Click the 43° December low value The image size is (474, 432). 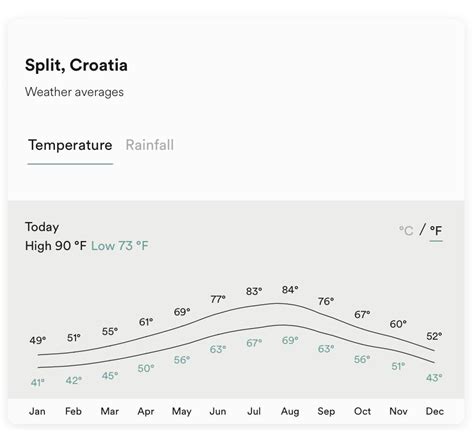[434, 378]
